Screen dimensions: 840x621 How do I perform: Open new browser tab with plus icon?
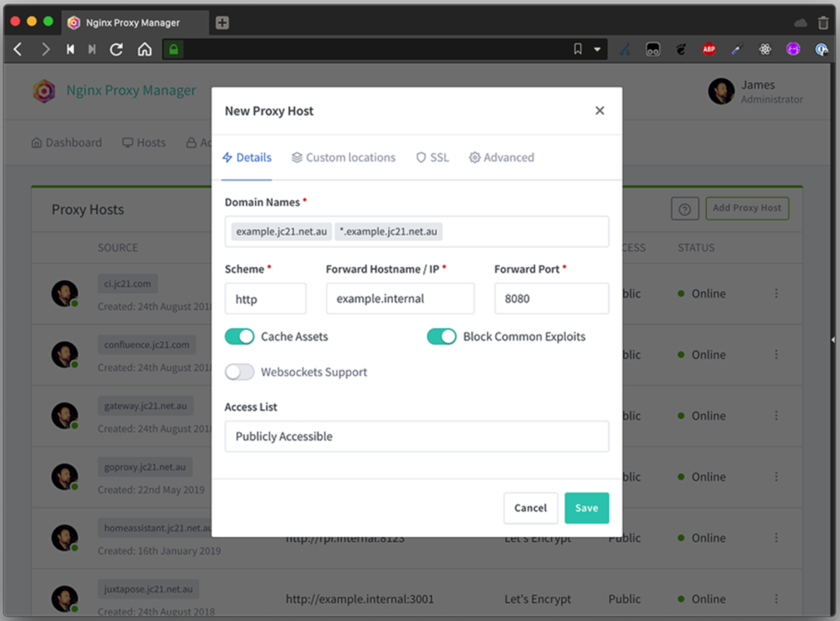click(222, 23)
